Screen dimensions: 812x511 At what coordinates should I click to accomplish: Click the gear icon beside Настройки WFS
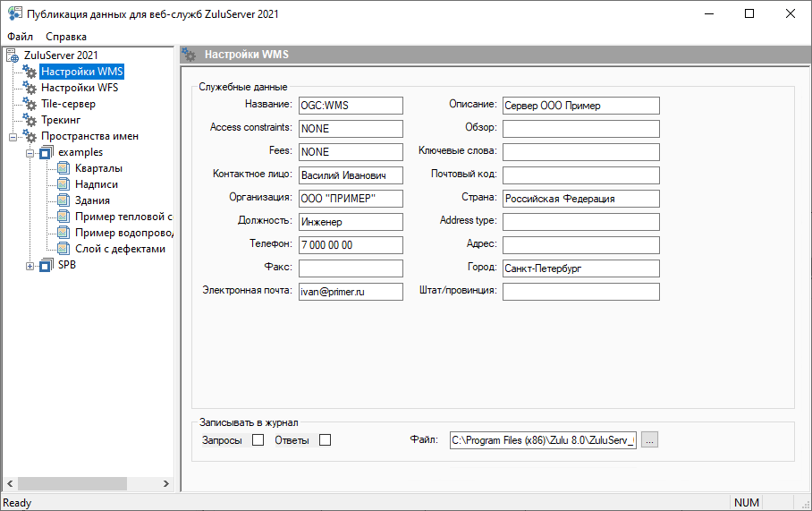click(30, 88)
